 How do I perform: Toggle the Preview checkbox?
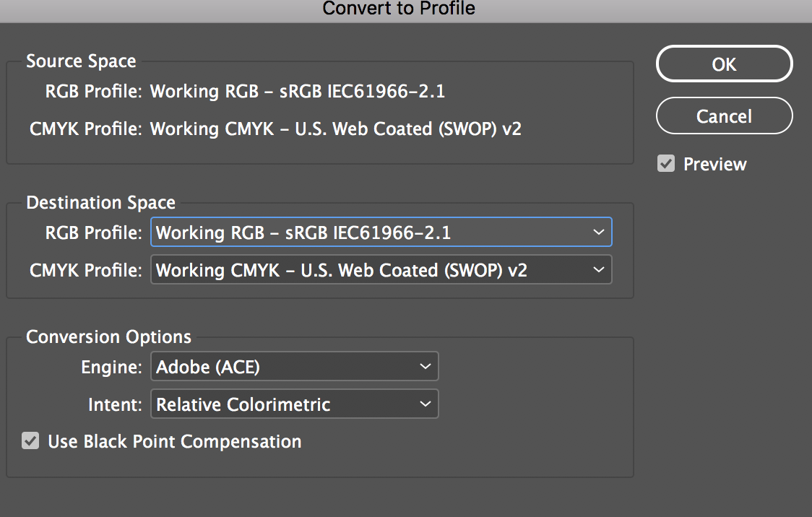click(x=665, y=164)
